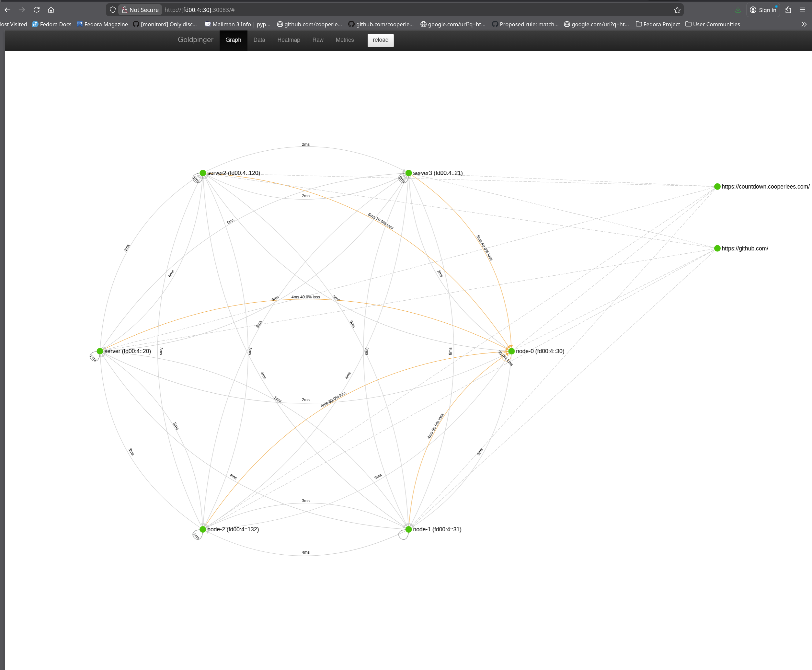The width and height of the screenshot is (812, 670).
Task: Switch to the Metrics tab
Action: [x=345, y=40]
